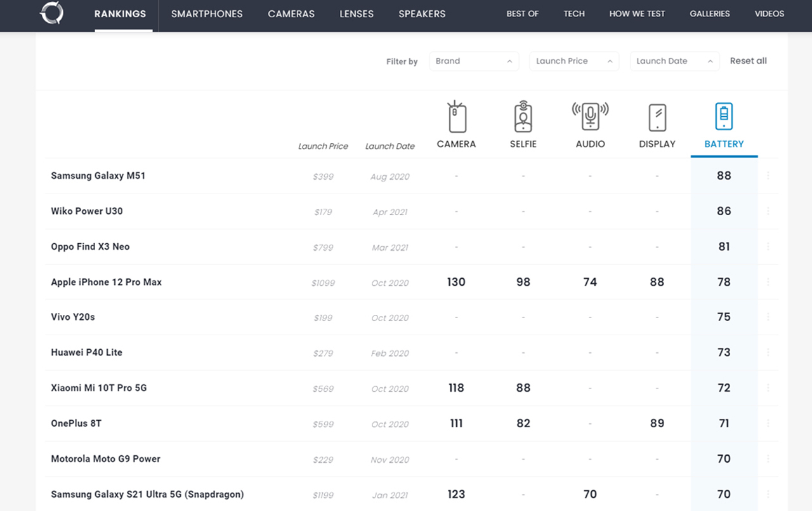This screenshot has height=511, width=812.
Task: Open the Huawei P40 Lite link
Action: pyautogui.click(x=87, y=352)
